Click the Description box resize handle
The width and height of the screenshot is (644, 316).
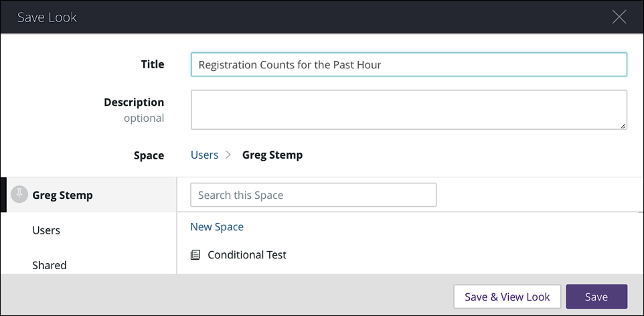coord(623,125)
